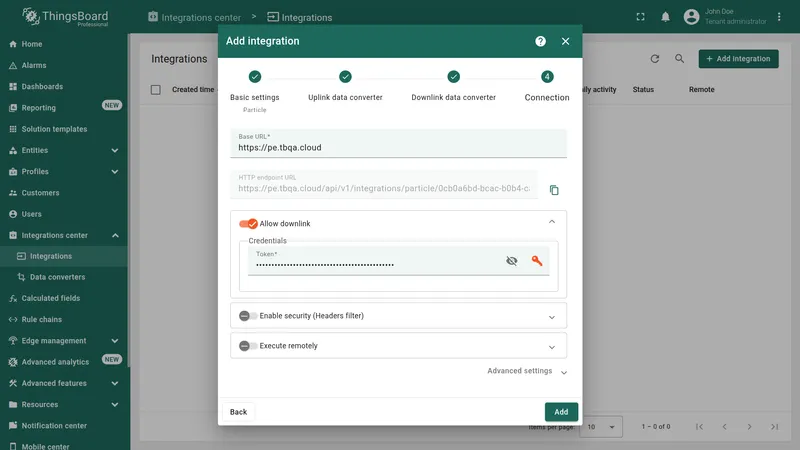Search the Integrations list
This screenshot has height=450, width=800.
coord(680,59)
